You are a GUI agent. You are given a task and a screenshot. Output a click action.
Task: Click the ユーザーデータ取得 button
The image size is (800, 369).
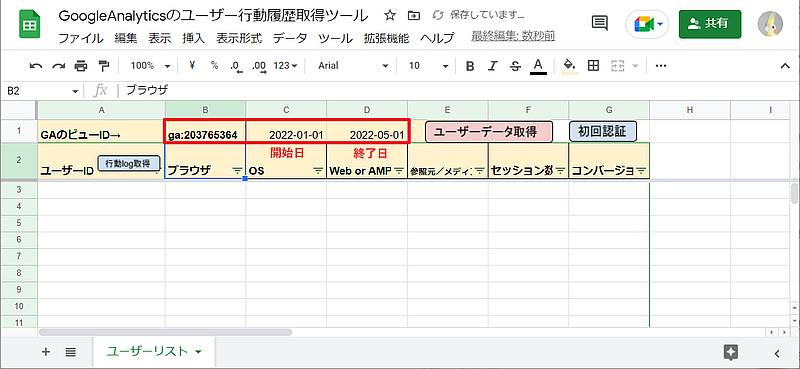[x=488, y=132]
